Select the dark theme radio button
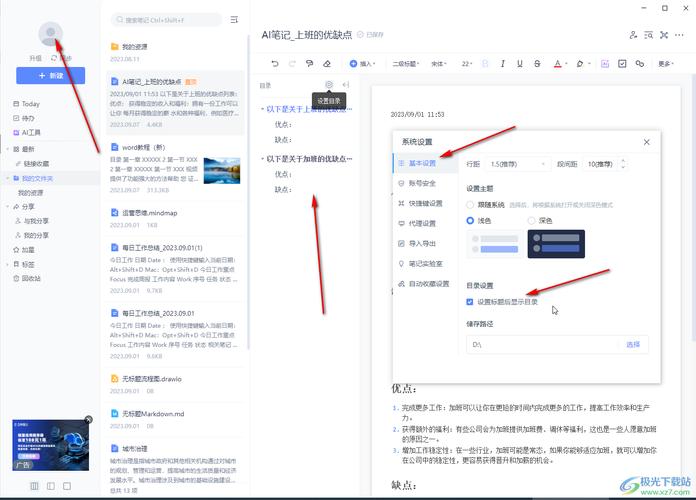 coord(531,221)
